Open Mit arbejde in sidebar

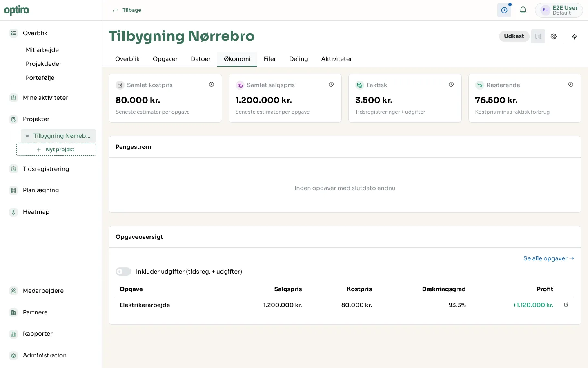42,50
